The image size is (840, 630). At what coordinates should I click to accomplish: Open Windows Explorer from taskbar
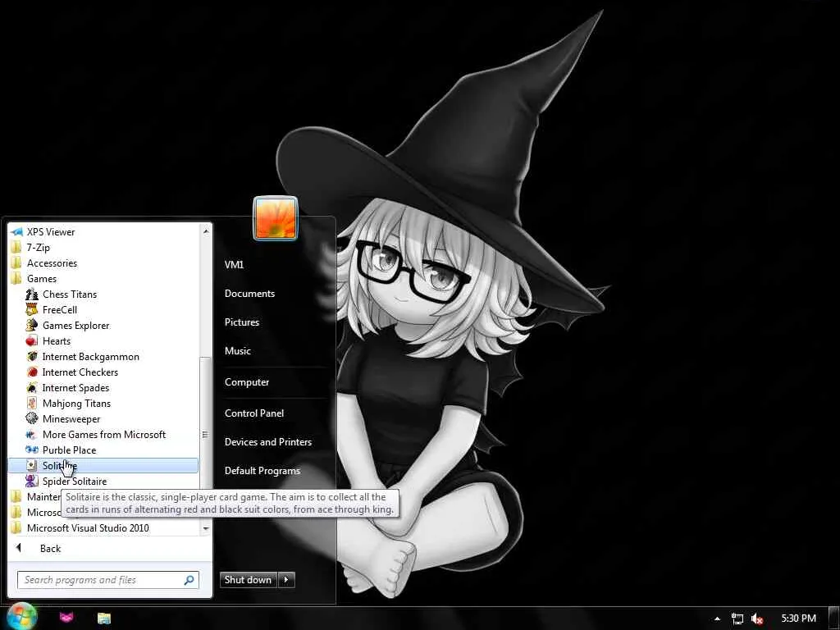104,619
